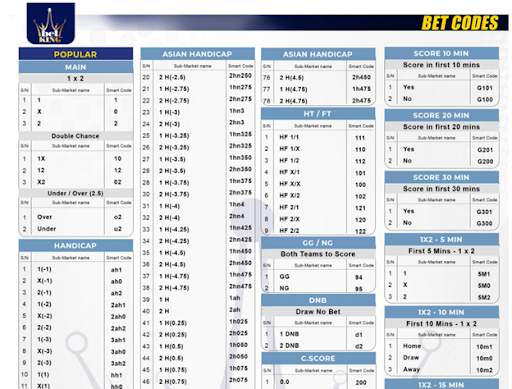Select the 1X Double Chance row

coord(76,159)
